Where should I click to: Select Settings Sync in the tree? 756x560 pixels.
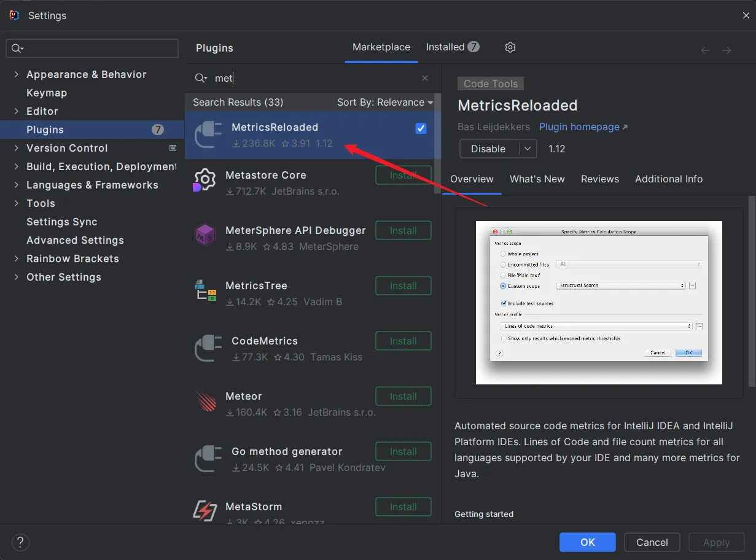(x=62, y=222)
